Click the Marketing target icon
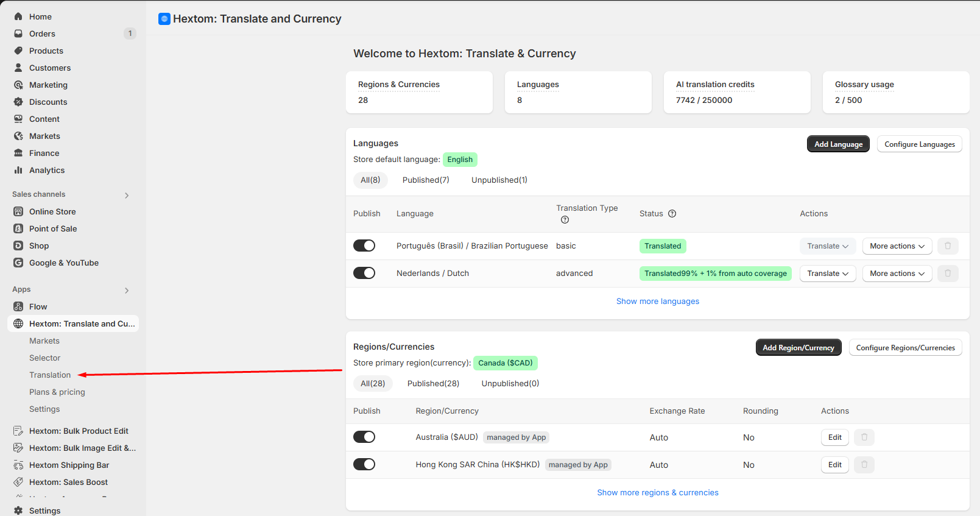The image size is (980, 516). (18, 85)
